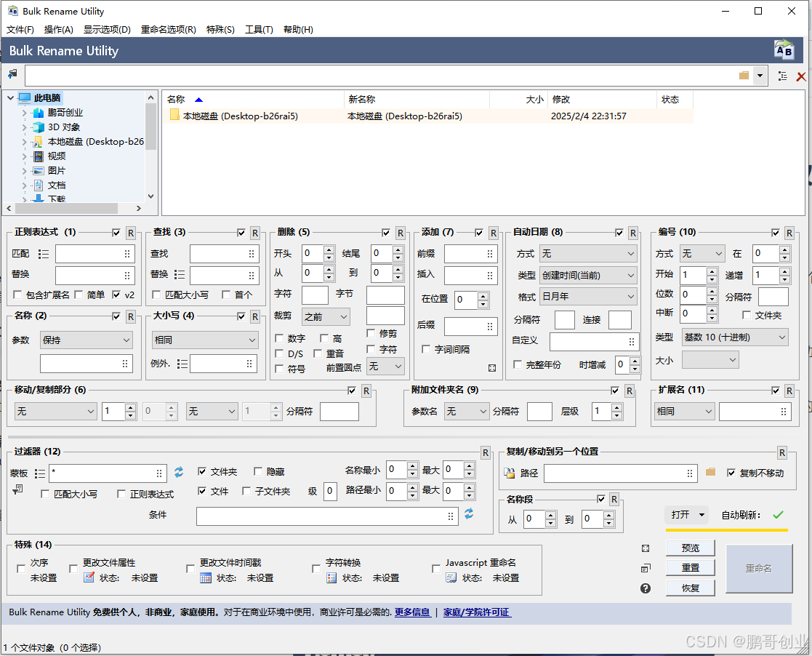Viewport: 812px width, 656px height.
Task: Open the 显示选项(D) menu
Action: (x=107, y=30)
